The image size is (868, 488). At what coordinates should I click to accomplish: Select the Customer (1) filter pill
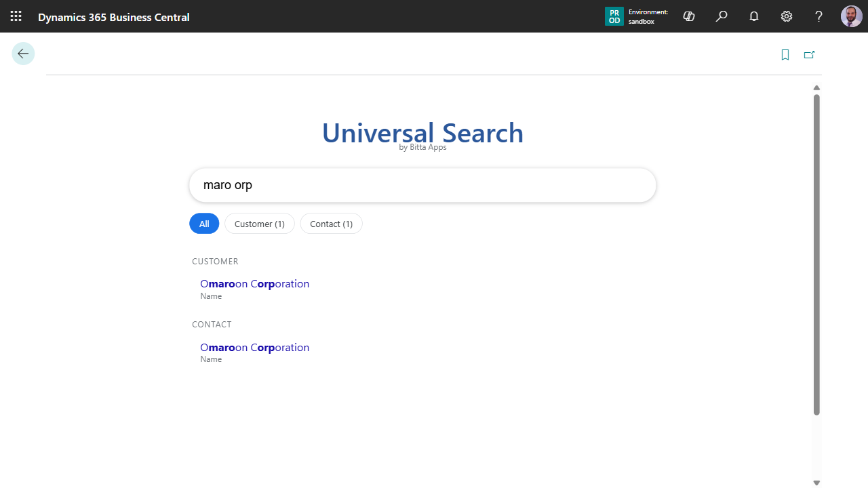[x=260, y=224]
